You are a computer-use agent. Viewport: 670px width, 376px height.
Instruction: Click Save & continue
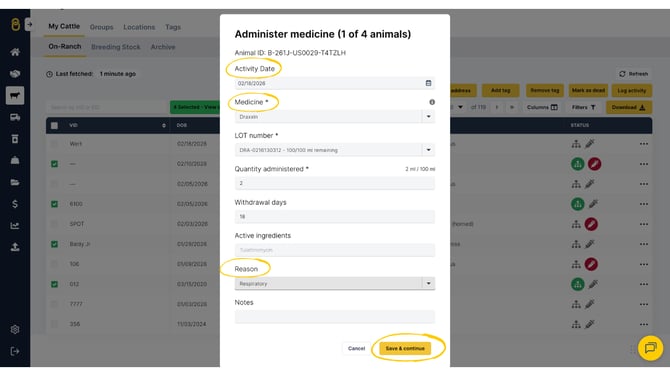tap(405, 348)
